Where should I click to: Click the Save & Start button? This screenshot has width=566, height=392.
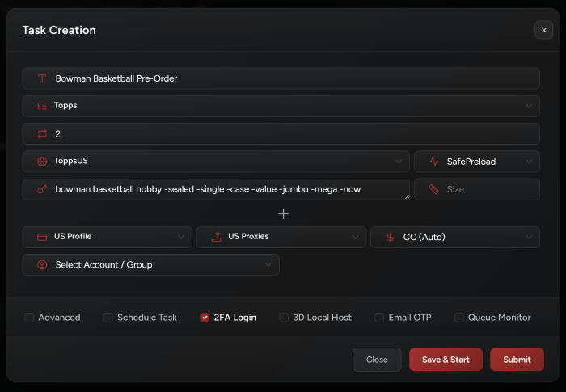[446, 360]
